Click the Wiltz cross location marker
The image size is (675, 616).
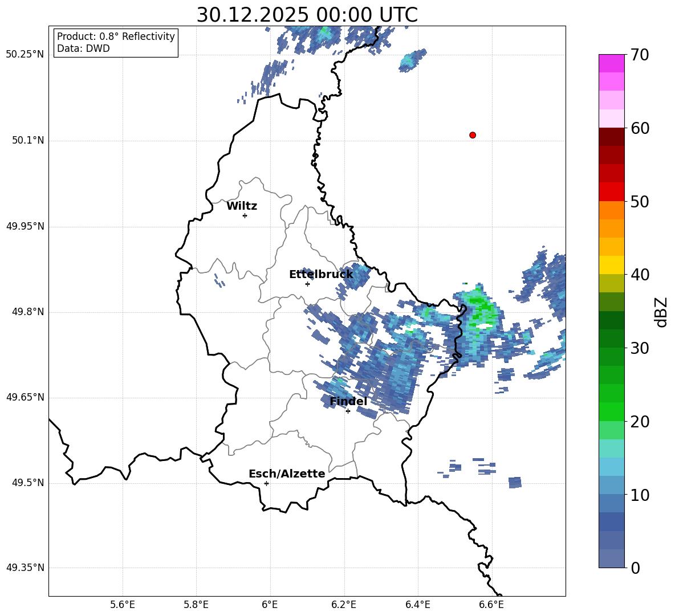click(x=245, y=215)
